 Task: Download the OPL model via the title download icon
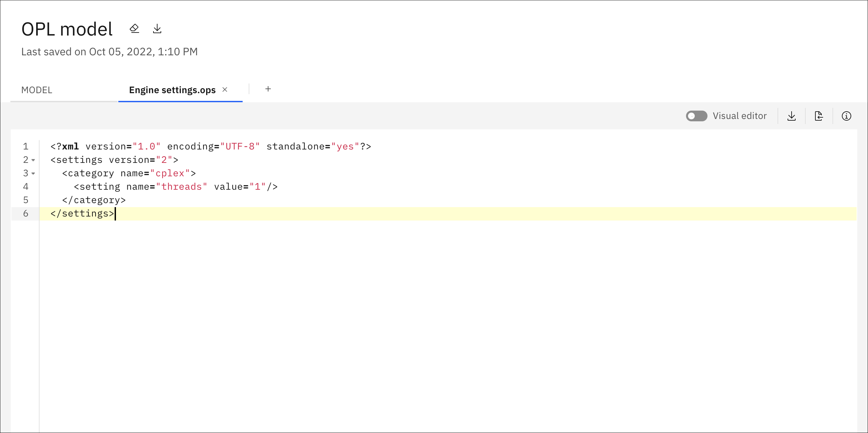(x=157, y=28)
